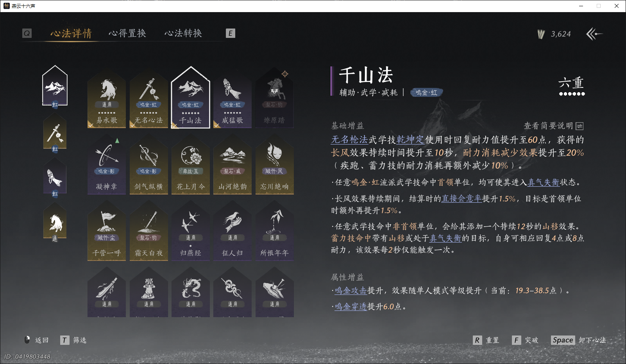Click the 千山法 title heading

(366, 75)
